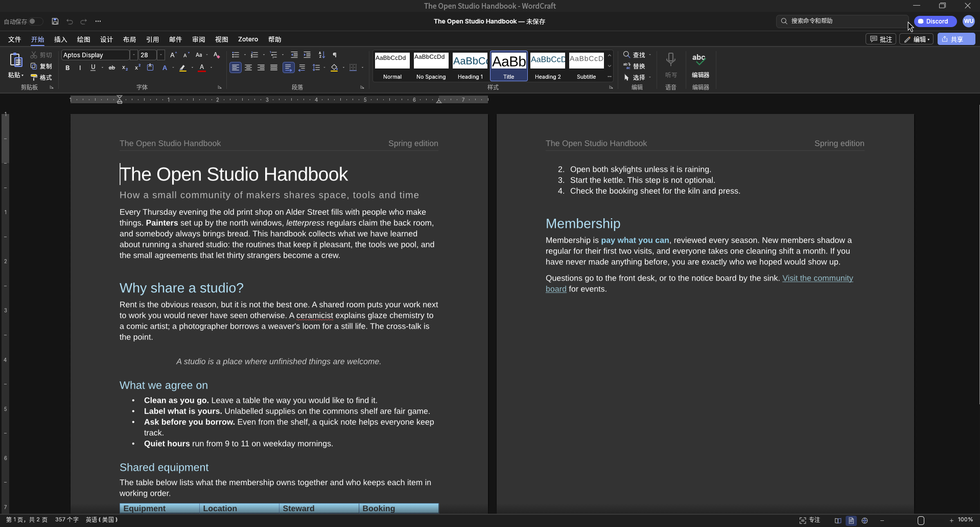Click the Paste clipboard icon
The width and height of the screenshot is (980, 527).
pos(16,60)
